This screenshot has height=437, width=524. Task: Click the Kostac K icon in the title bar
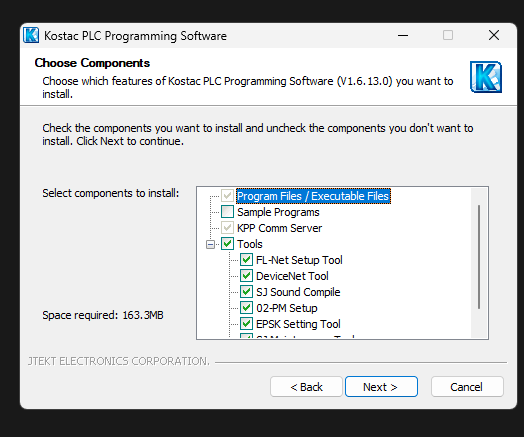click(x=31, y=35)
